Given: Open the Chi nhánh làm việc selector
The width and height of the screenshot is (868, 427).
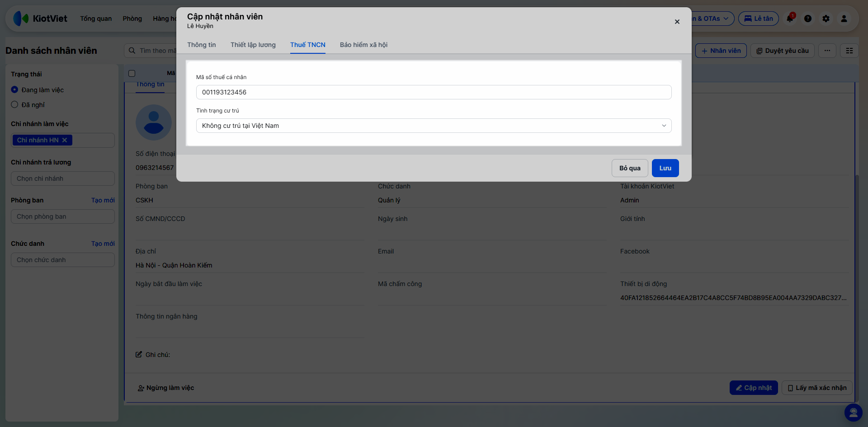Looking at the screenshot, I should (x=63, y=140).
